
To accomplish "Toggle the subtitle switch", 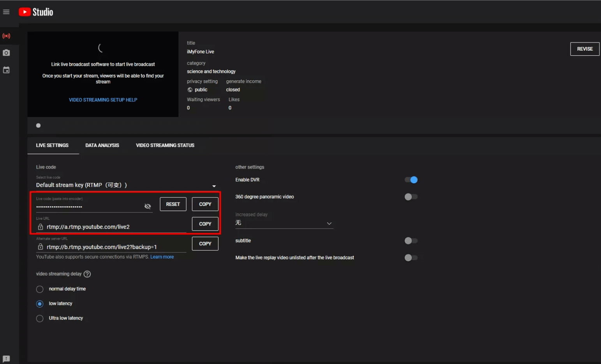I will tap(411, 241).
